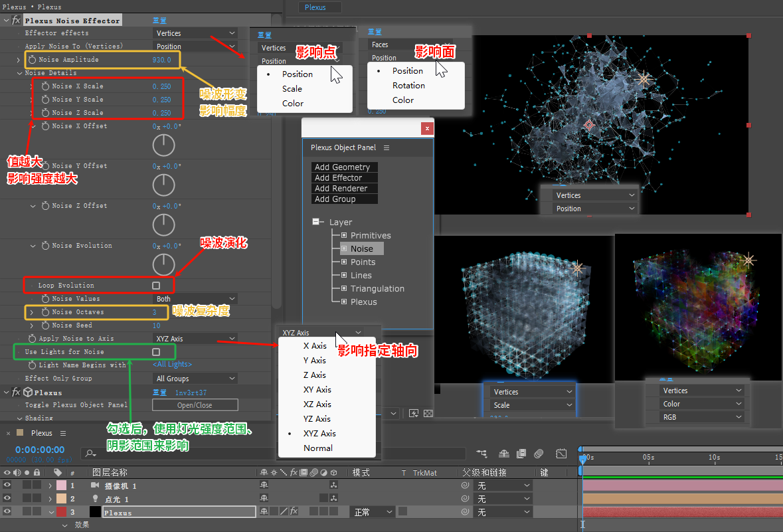
Task: Enable the Use Lights for Noise checkbox
Action: (x=156, y=351)
